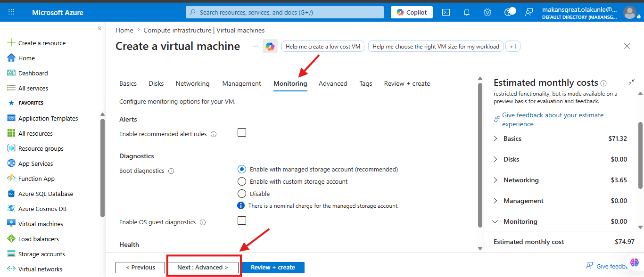Click info icon next to alert rules
The height and width of the screenshot is (277, 644).
click(214, 134)
